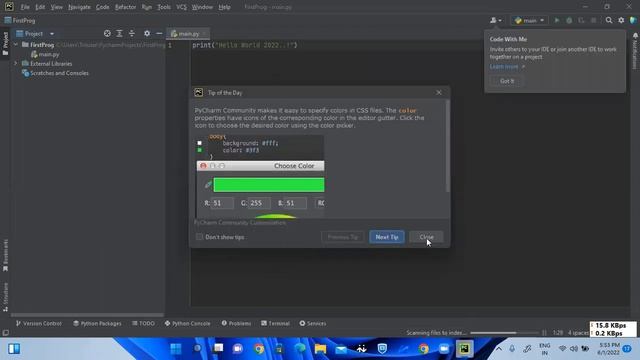
Task: Open the Problems tool window
Action: pyautogui.click(x=236, y=323)
